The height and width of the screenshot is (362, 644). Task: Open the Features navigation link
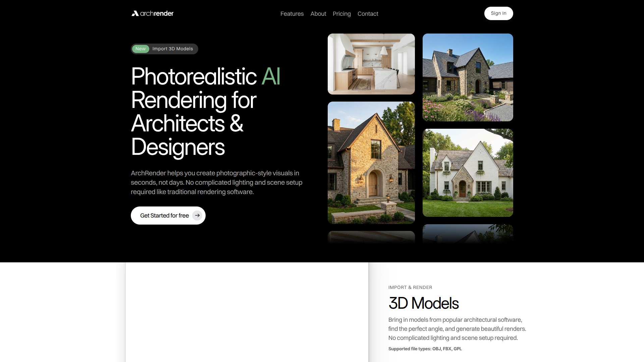pyautogui.click(x=292, y=14)
